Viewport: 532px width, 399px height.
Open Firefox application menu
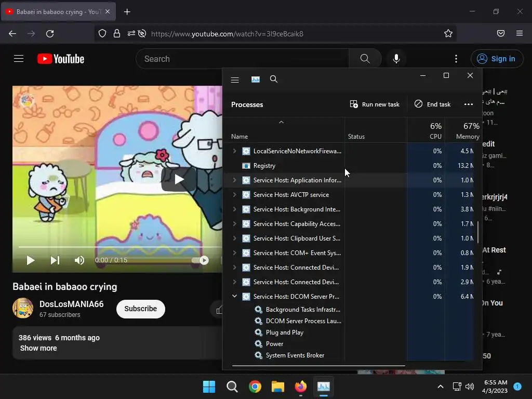coord(520,33)
